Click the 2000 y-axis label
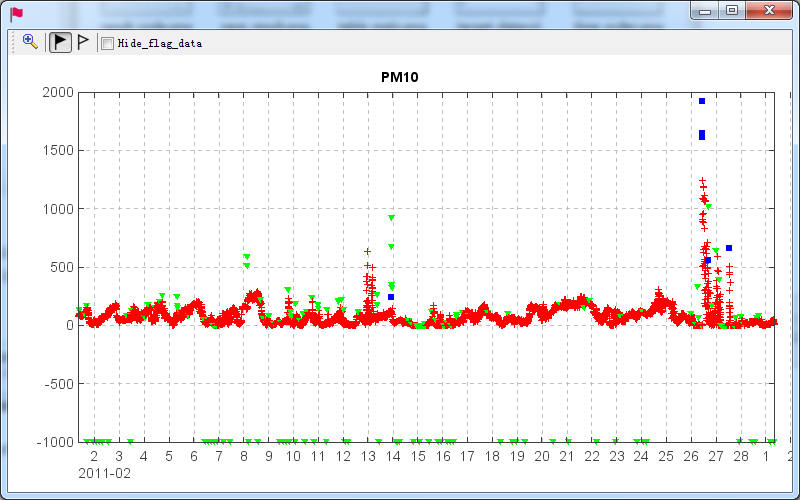Screen dimensions: 800x500 58,93
